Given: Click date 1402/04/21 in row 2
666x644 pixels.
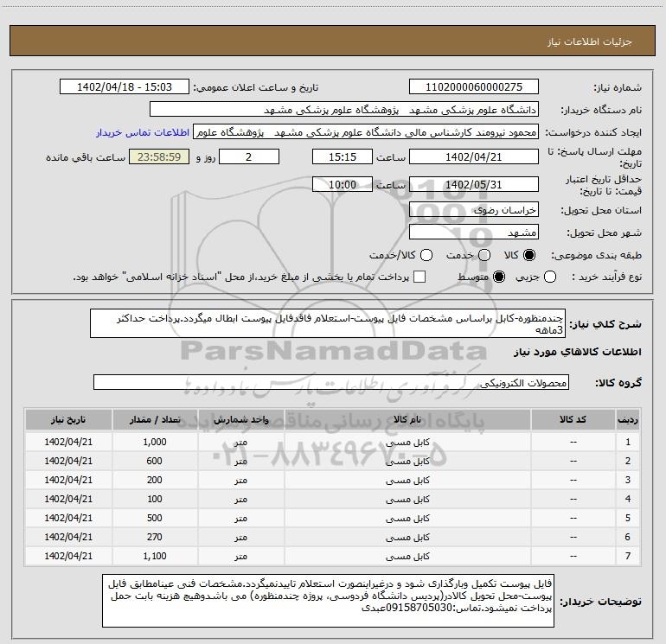Looking at the screenshot, I should coord(68,461).
